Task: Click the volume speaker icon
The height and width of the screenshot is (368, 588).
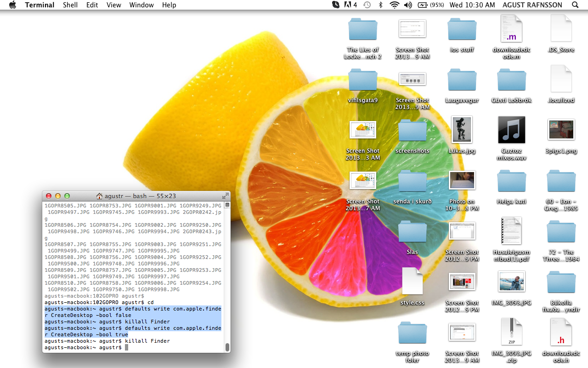Action: click(x=407, y=5)
